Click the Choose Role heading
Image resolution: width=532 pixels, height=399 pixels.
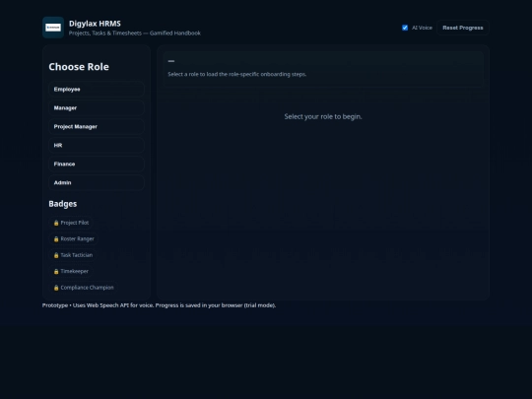pos(79,67)
